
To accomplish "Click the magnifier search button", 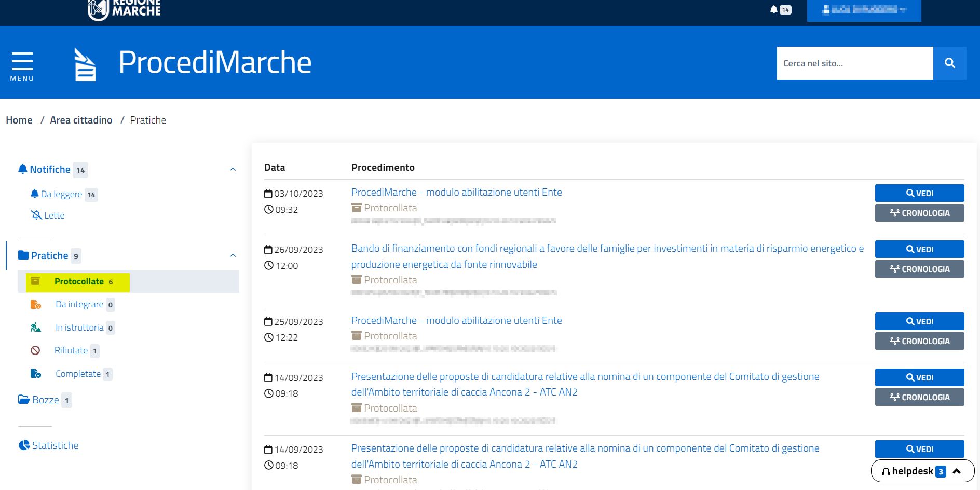I will tap(950, 63).
